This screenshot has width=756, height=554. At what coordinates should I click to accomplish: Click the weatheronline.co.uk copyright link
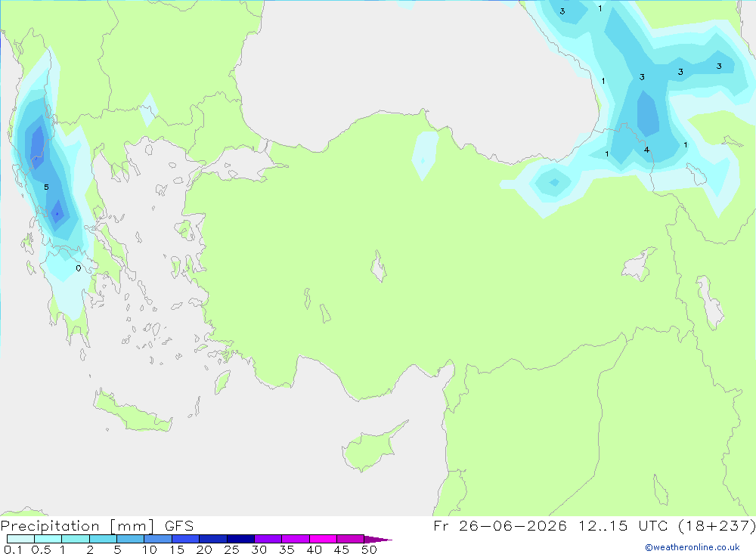pyautogui.click(x=692, y=547)
